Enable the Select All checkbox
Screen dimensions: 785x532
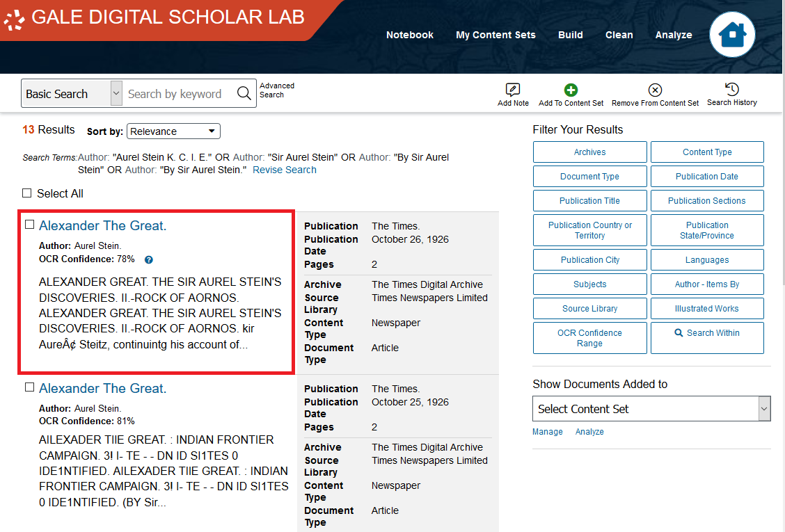(26, 193)
